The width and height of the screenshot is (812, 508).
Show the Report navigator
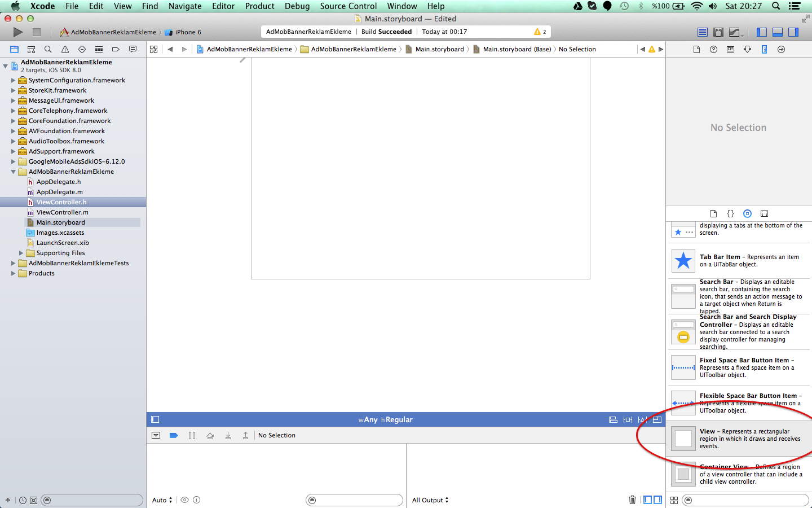tap(133, 49)
